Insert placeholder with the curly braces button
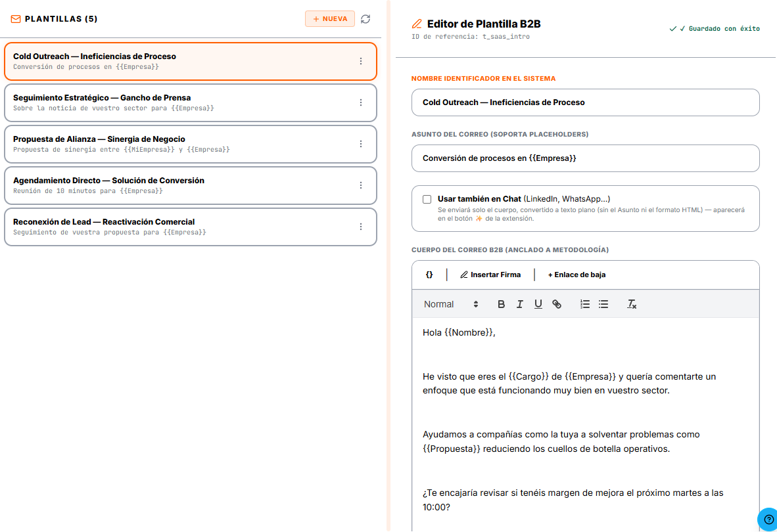This screenshot has height=532, width=777. tap(429, 275)
